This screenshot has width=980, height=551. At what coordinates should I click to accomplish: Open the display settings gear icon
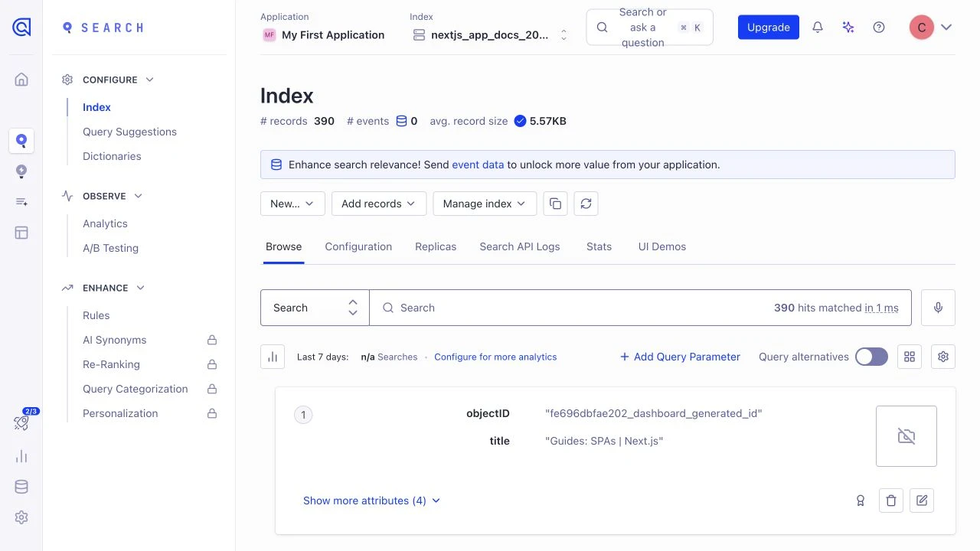pyautogui.click(x=943, y=357)
